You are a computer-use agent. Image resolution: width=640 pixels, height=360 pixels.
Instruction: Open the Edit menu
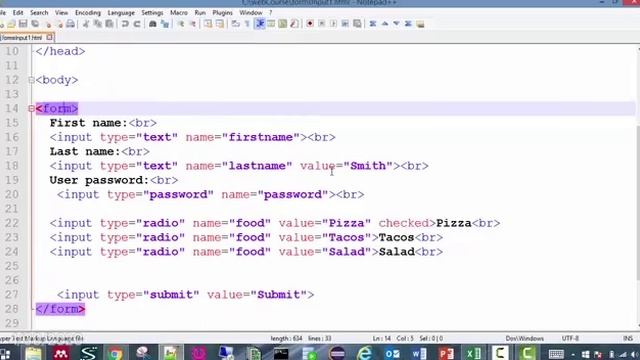(x=18, y=13)
